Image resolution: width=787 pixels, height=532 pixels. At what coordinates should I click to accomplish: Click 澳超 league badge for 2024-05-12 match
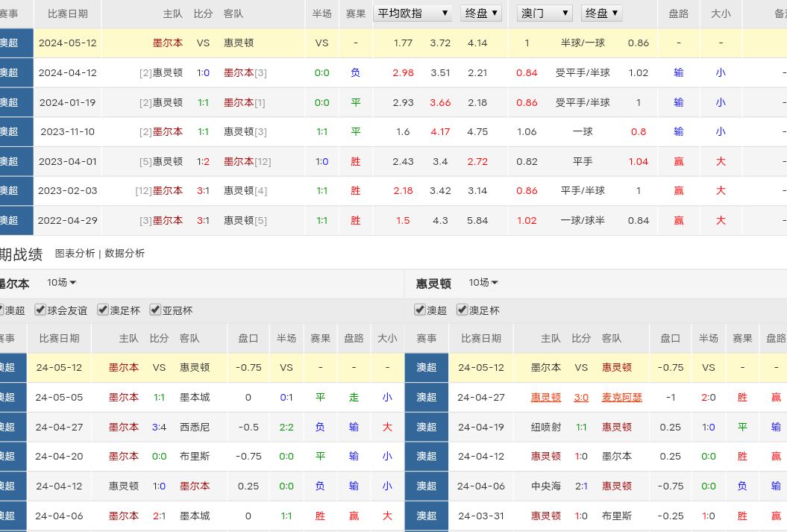[x=10, y=43]
